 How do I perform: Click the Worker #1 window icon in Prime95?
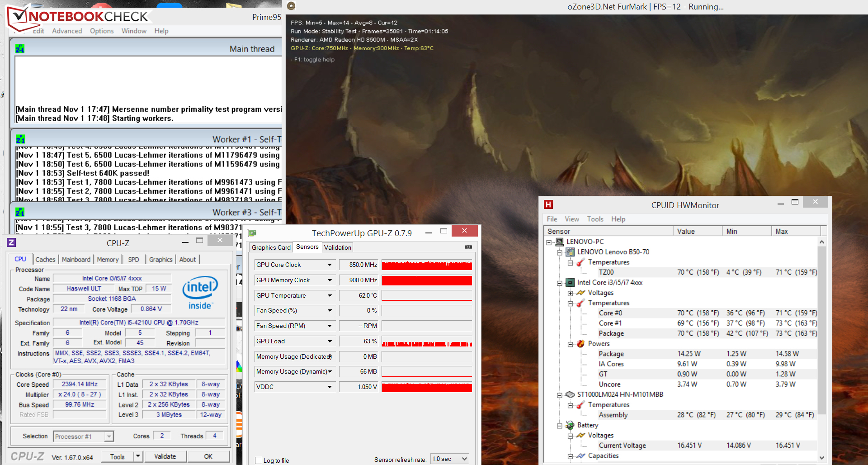tap(20, 139)
